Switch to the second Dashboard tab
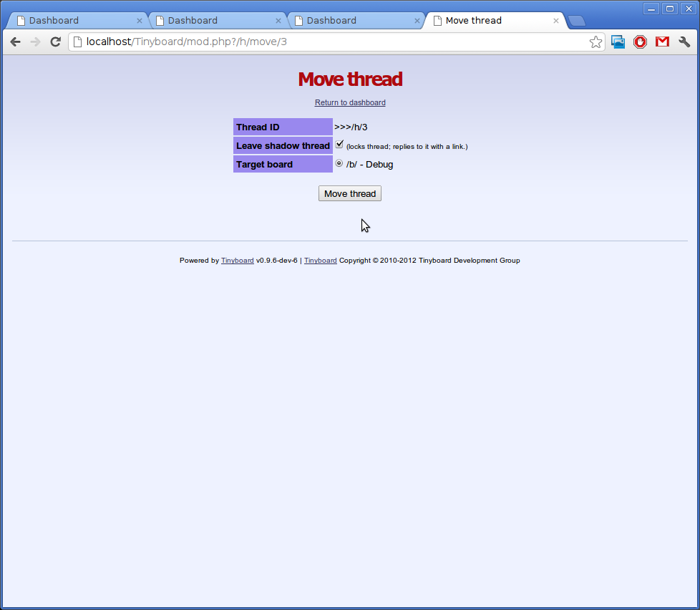 coord(211,21)
